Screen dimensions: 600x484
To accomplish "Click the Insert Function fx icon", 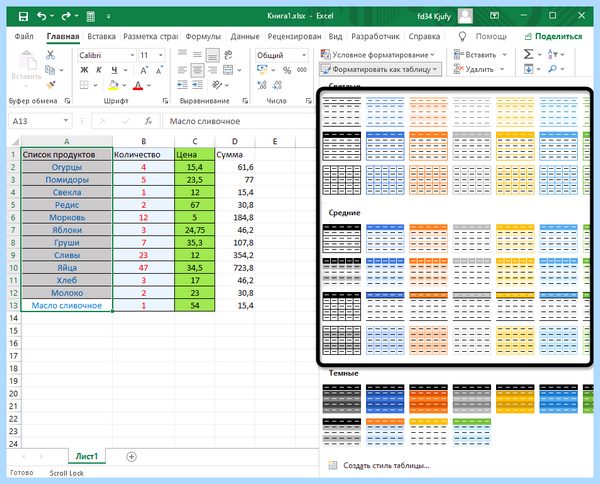I will pyautogui.click(x=148, y=121).
